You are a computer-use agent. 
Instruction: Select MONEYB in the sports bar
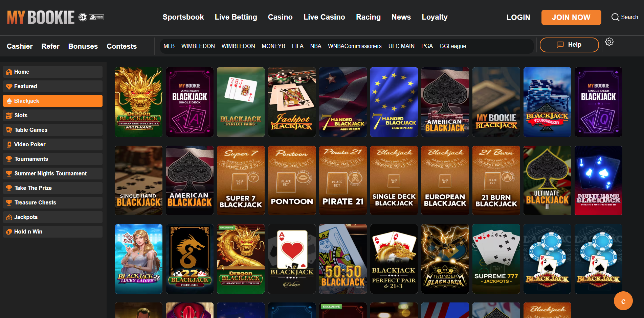pos(273,46)
